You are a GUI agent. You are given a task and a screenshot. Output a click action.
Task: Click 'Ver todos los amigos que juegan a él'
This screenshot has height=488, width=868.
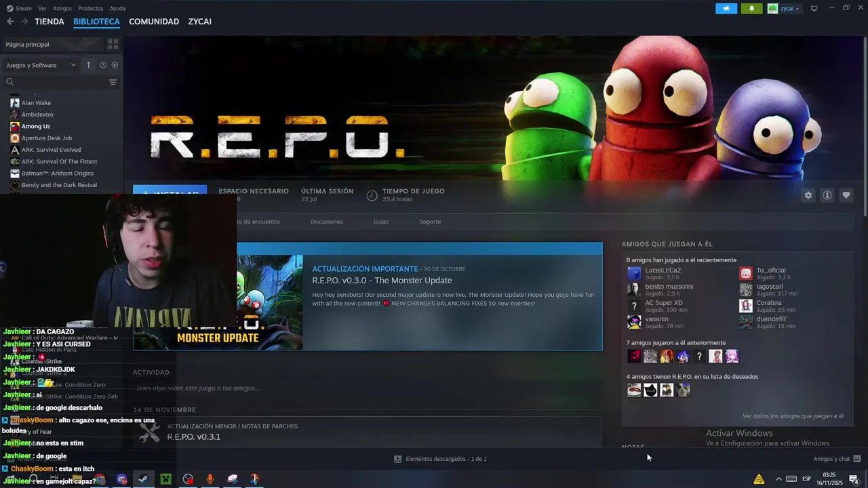pyautogui.click(x=793, y=416)
